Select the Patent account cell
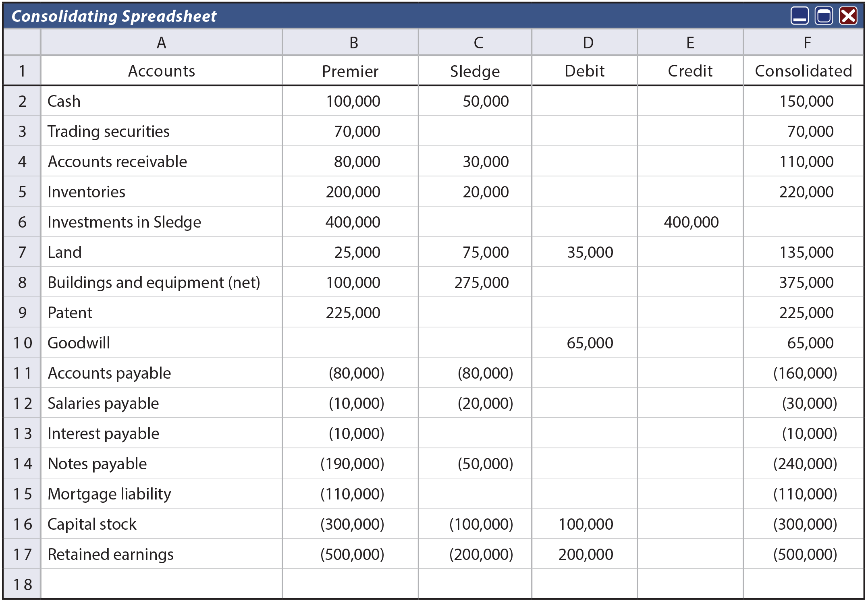 161,312
